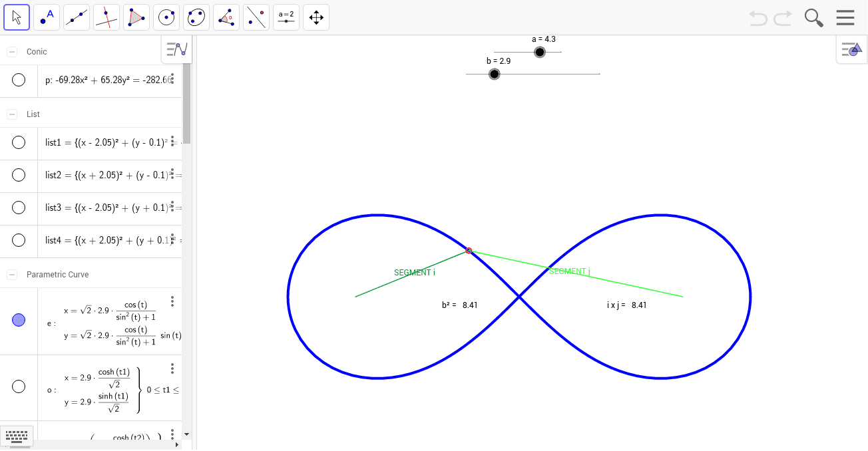This screenshot has height=451, width=868.
Task: Toggle visibility of list3
Action: pyautogui.click(x=19, y=208)
